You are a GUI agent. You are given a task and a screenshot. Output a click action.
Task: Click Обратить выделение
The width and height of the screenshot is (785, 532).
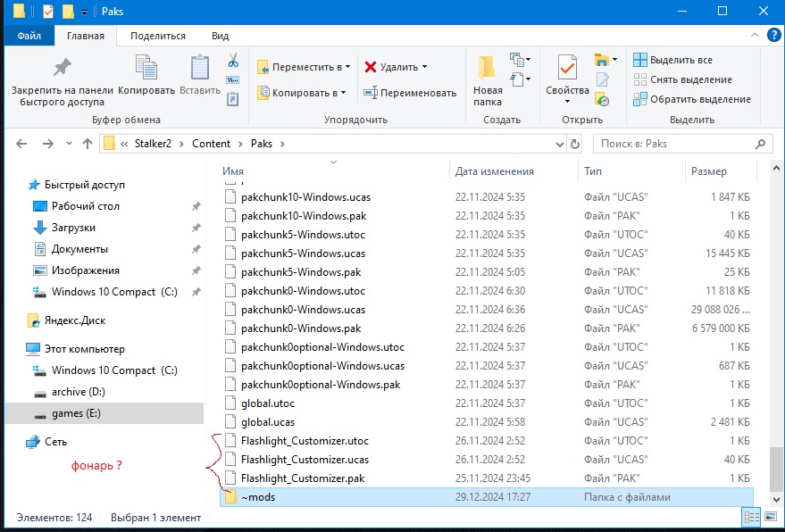[x=692, y=99]
